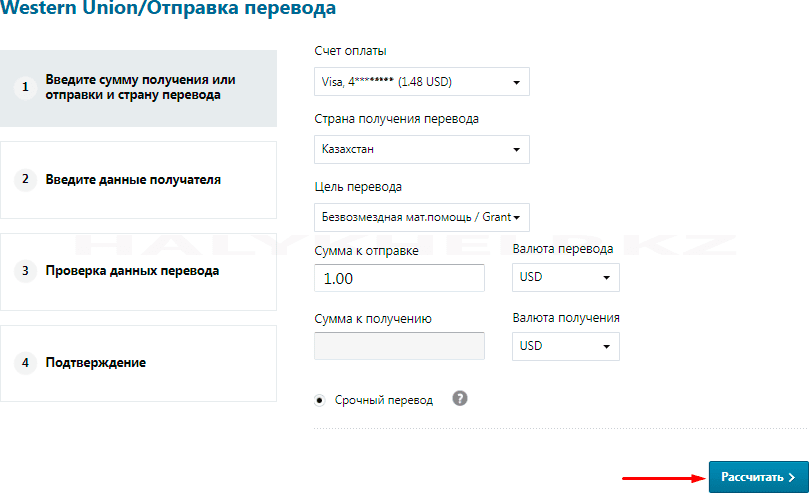Click the question mark help icon
Screen dimensions: 809x493
pyautogui.click(x=460, y=398)
